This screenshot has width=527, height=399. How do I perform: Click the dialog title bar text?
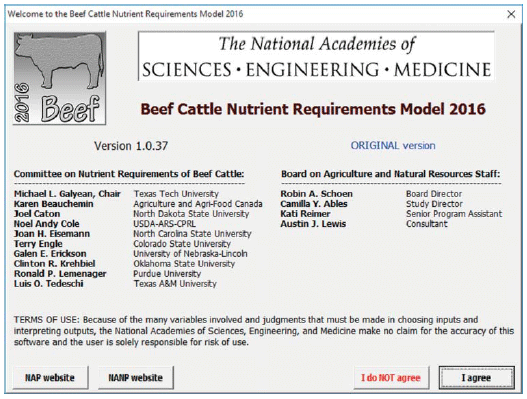click(125, 14)
